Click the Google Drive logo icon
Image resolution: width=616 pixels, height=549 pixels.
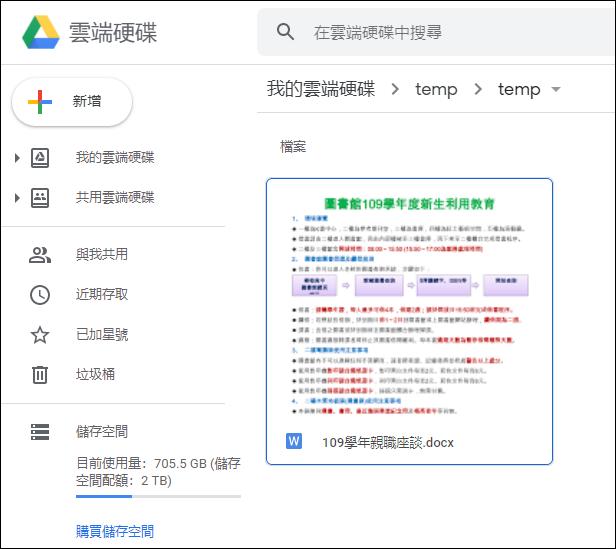pos(41,32)
